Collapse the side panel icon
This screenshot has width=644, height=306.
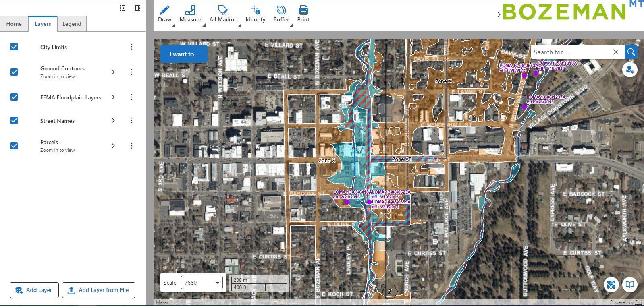click(123, 8)
